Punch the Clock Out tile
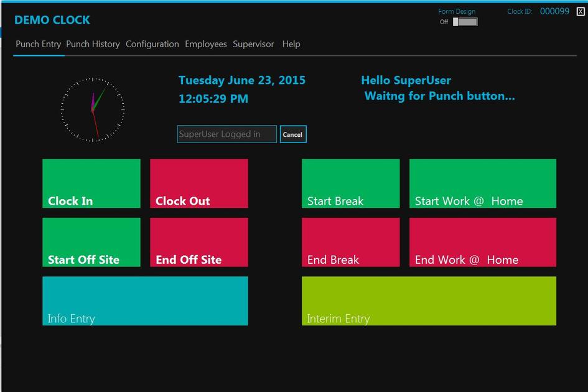The width and height of the screenshot is (588, 392). tap(199, 184)
